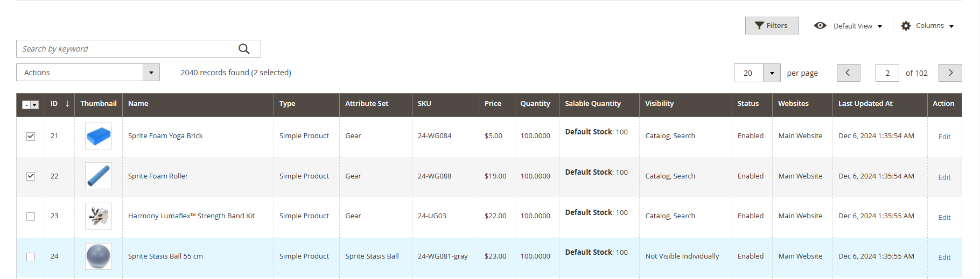Screen dimensions: 980x279
Task: Go to the previous page arrow
Action: [848, 73]
